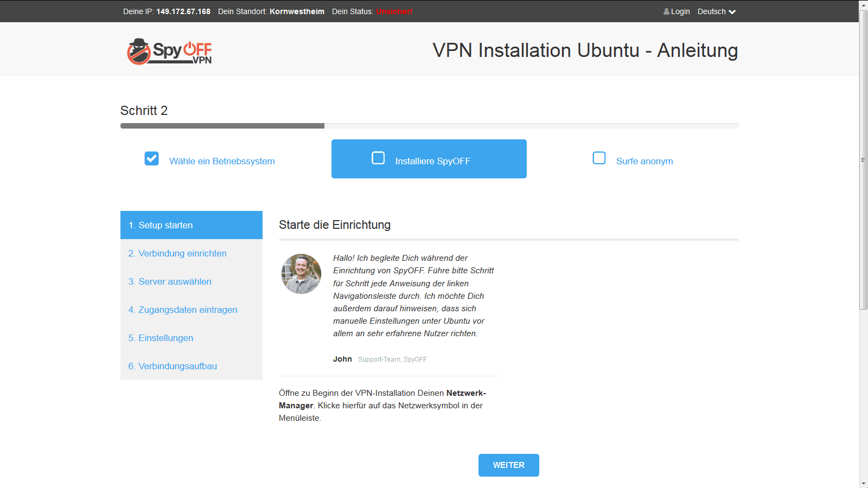
Task: Click John's support avatar photo
Action: click(x=301, y=274)
